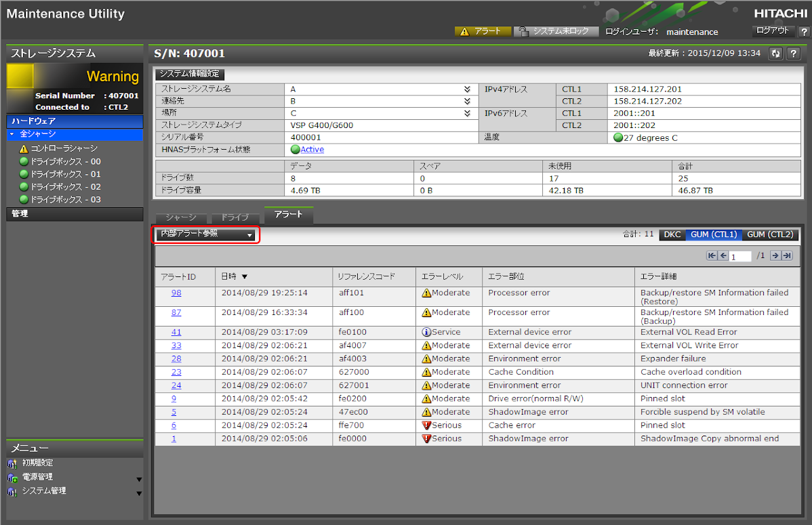The width and height of the screenshot is (812, 525).
Task: Click the システム情報設定 button
Action: [x=190, y=75]
